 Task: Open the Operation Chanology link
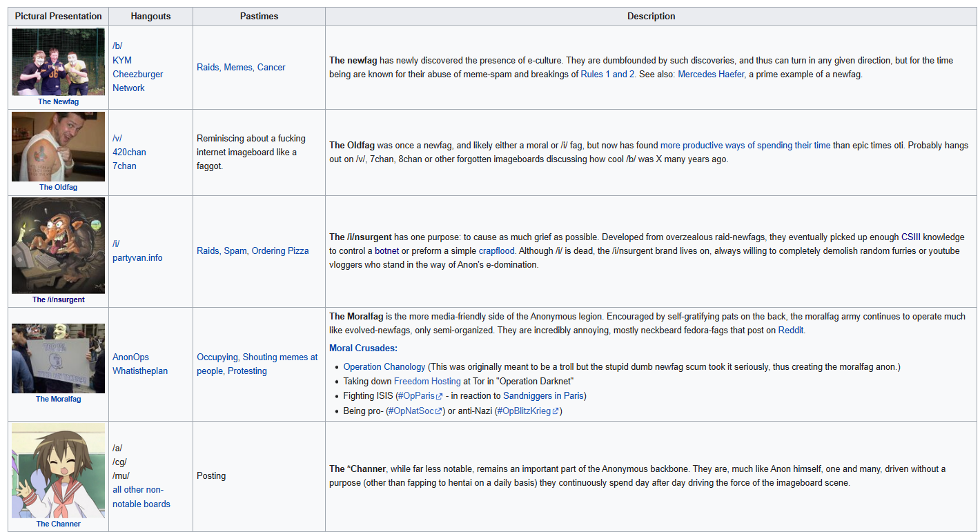pos(384,366)
